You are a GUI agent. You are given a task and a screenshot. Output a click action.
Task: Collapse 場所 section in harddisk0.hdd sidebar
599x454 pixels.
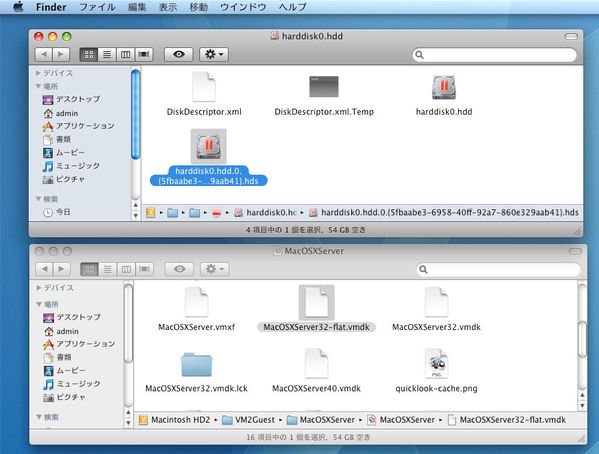pos(38,86)
